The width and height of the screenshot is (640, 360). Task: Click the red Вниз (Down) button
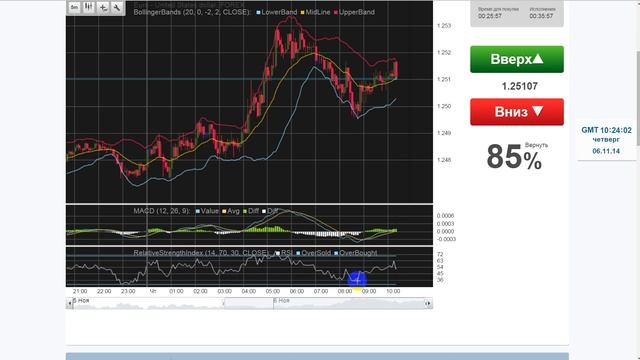coord(517,112)
